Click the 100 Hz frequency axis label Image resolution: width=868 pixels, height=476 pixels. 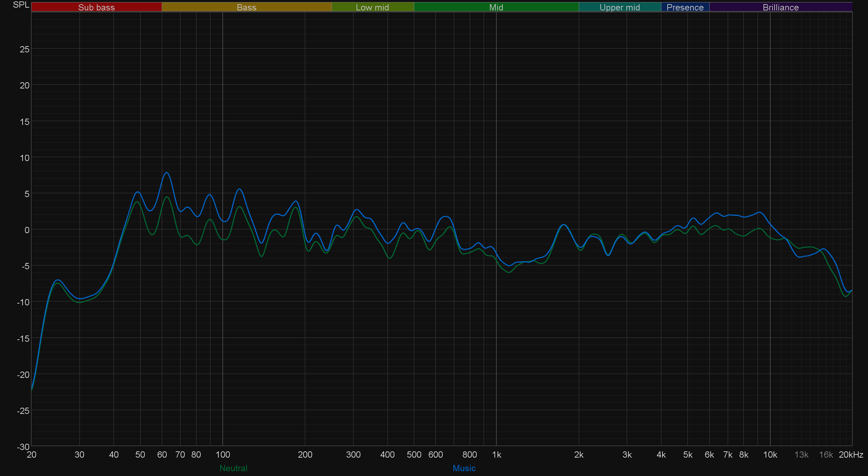[223, 454]
